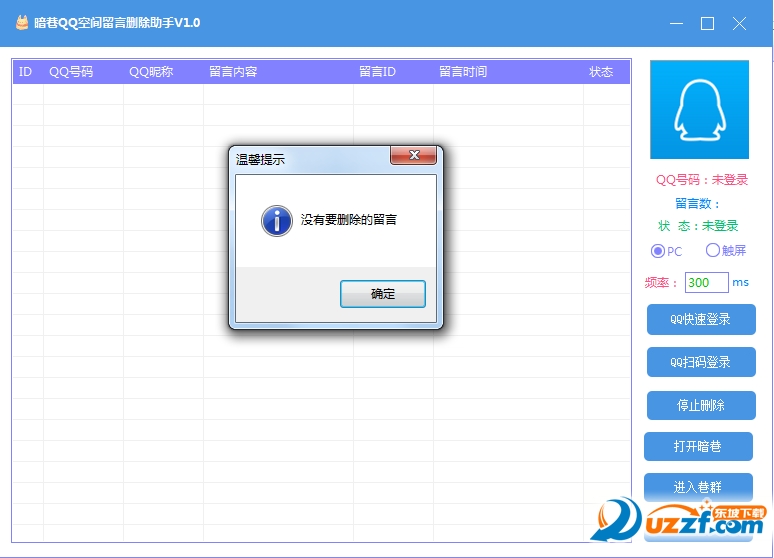Click the 温馨提示 dialog title
Screen dimensions: 774x558
(260, 159)
